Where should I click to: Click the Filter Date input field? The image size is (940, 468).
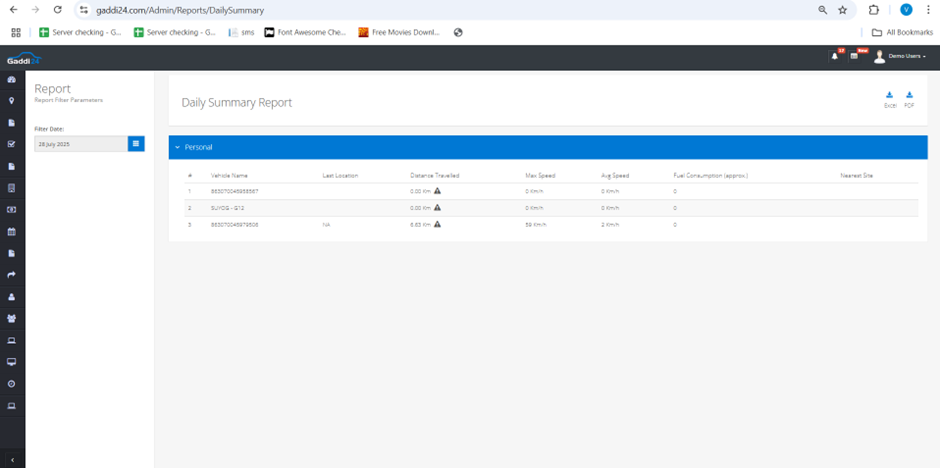click(x=81, y=144)
